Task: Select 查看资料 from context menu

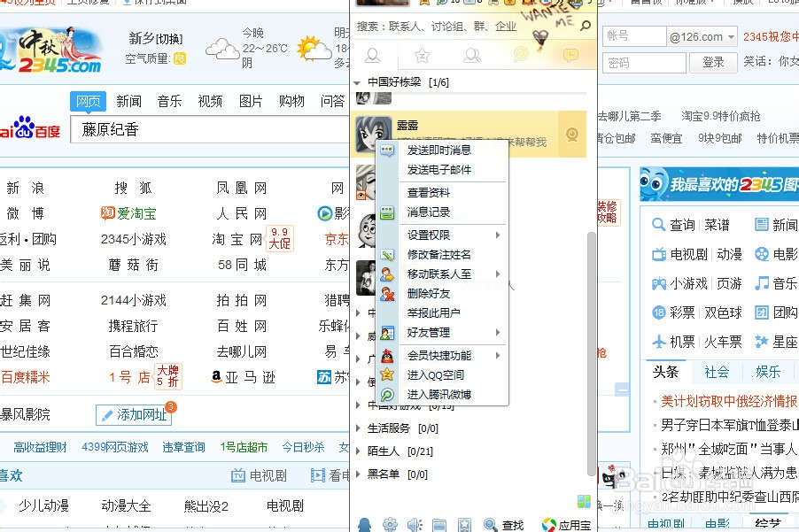Action: [429, 192]
